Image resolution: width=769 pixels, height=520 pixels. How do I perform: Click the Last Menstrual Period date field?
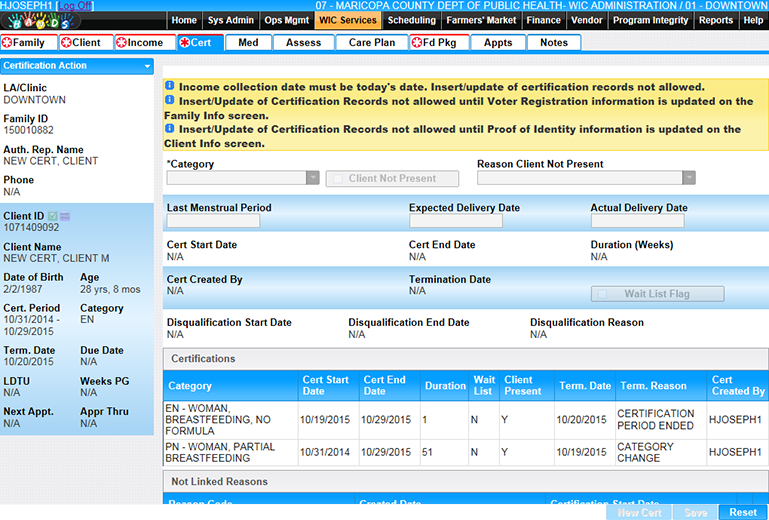(213, 221)
